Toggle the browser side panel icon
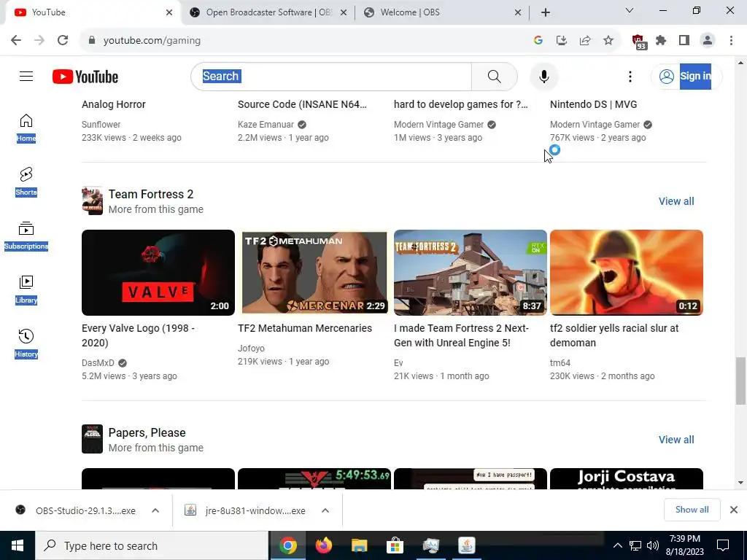The width and height of the screenshot is (747, 560). (x=684, y=41)
